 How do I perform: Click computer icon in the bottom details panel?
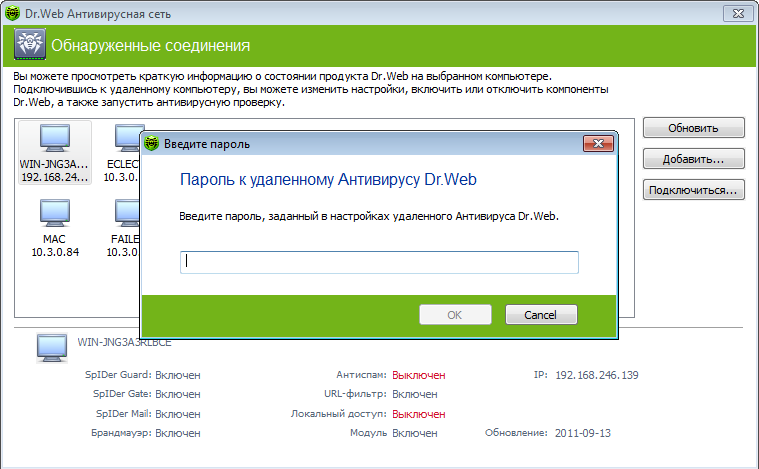click(52, 347)
